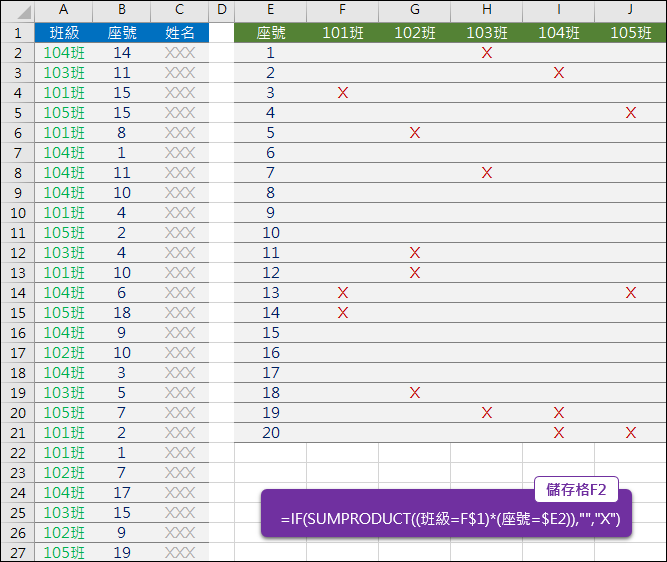Image resolution: width=667 pixels, height=562 pixels.
Task: Click the X in cell H2
Action: (x=487, y=53)
